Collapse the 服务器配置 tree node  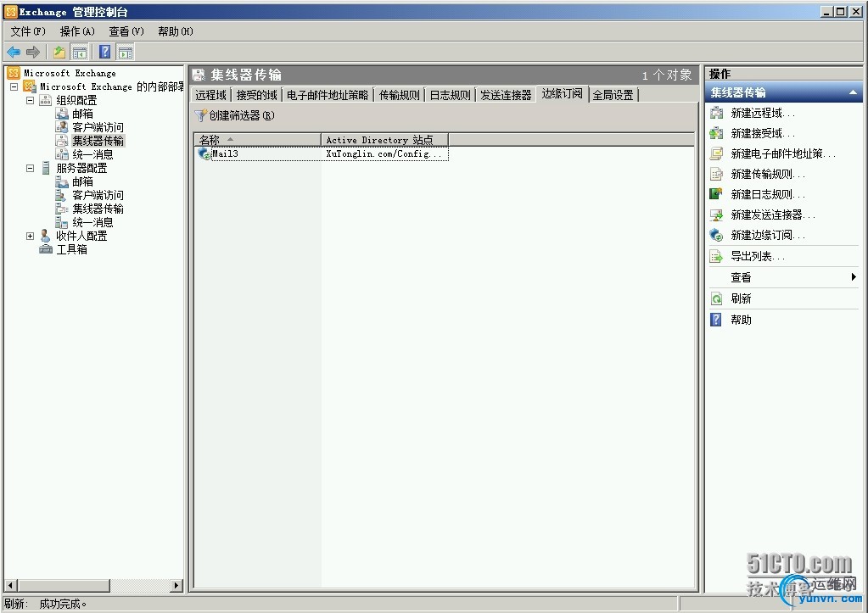click(x=30, y=168)
